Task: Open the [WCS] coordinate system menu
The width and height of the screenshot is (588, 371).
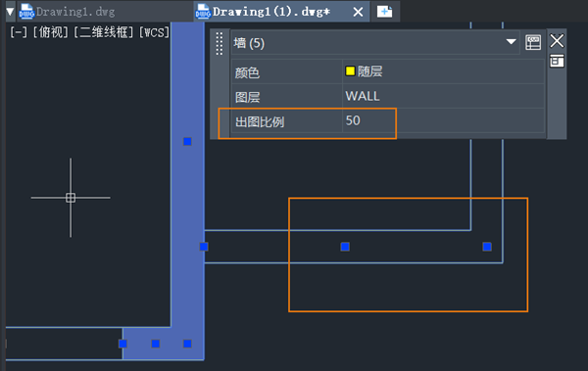Action: [x=154, y=32]
